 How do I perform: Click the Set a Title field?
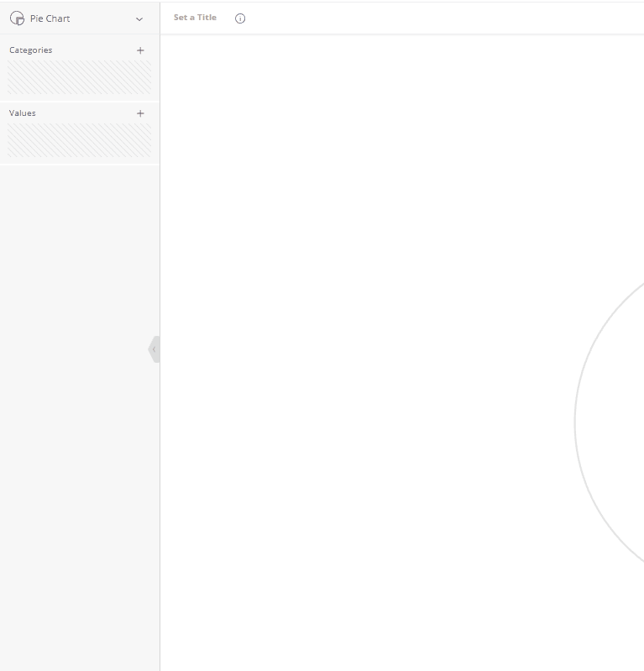pyautogui.click(x=195, y=18)
